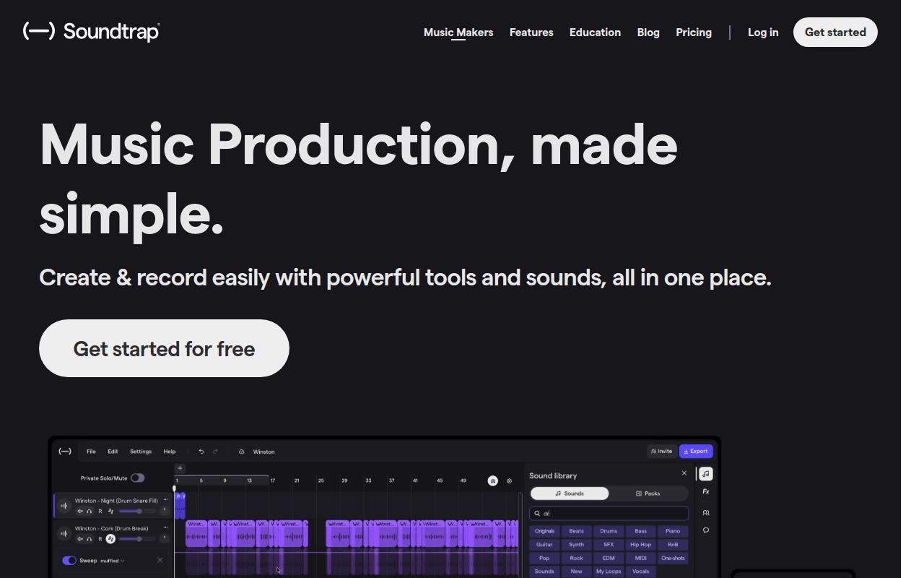
Task: Select the EDM filter tag
Action: coord(609,558)
